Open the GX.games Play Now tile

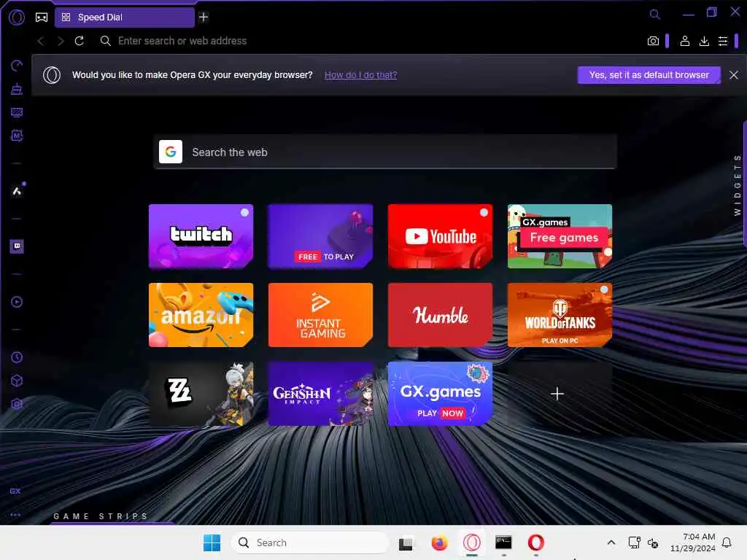click(440, 393)
